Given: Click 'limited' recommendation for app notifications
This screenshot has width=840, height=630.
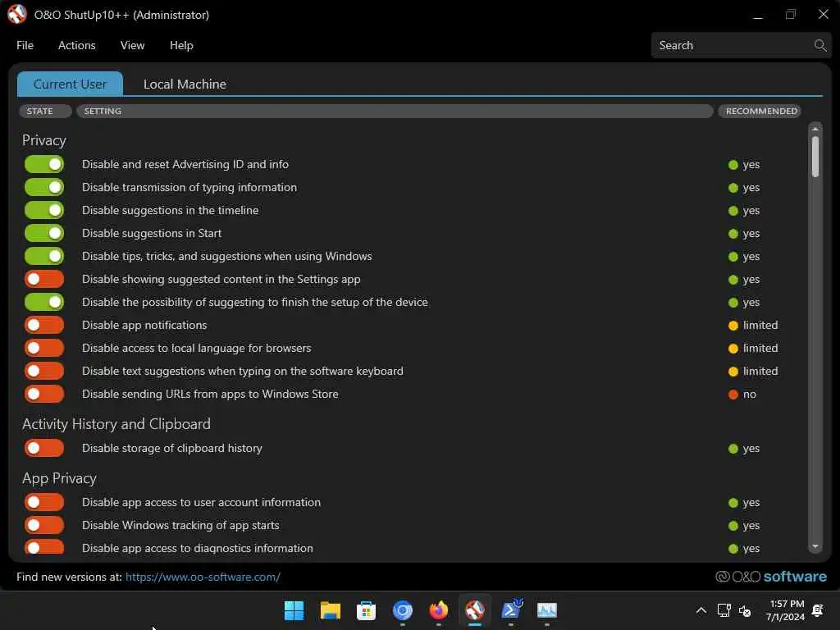Looking at the screenshot, I should tap(753, 325).
